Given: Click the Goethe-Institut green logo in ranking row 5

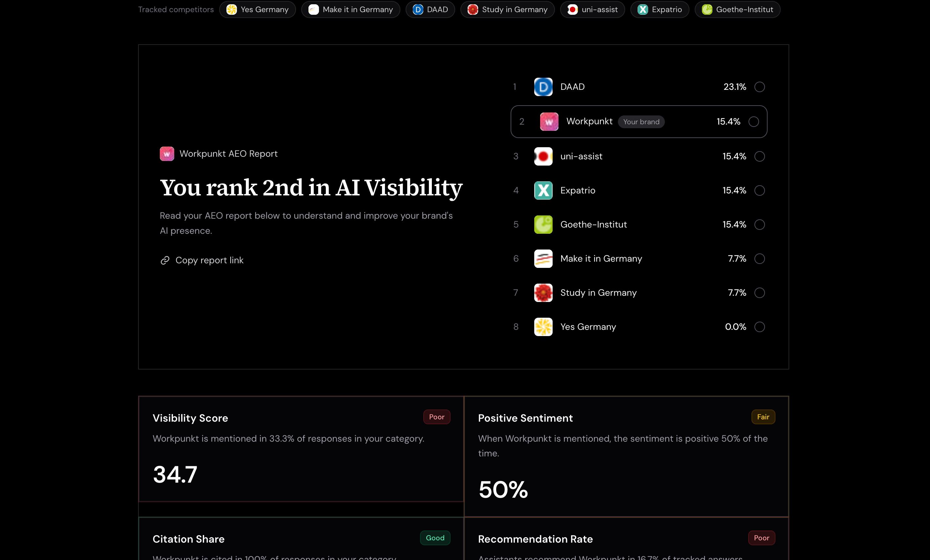Looking at the screenshot, I should 543,224.
